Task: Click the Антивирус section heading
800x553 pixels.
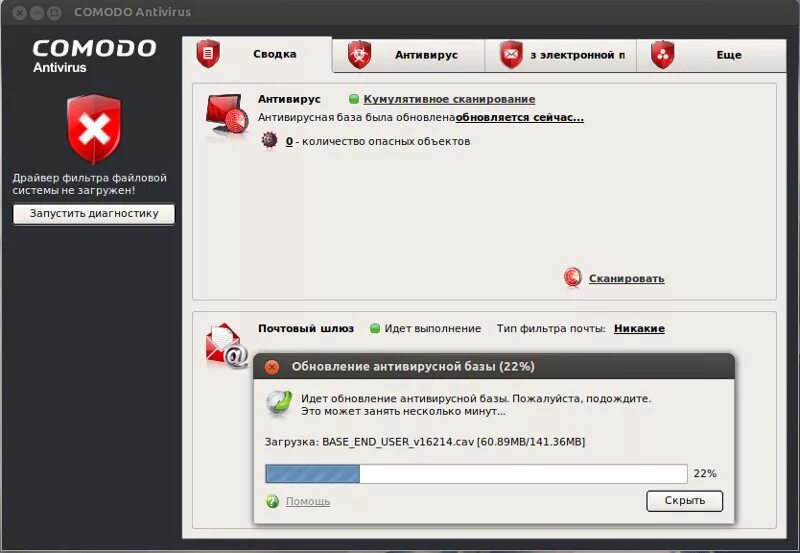Action: point(289,99)
